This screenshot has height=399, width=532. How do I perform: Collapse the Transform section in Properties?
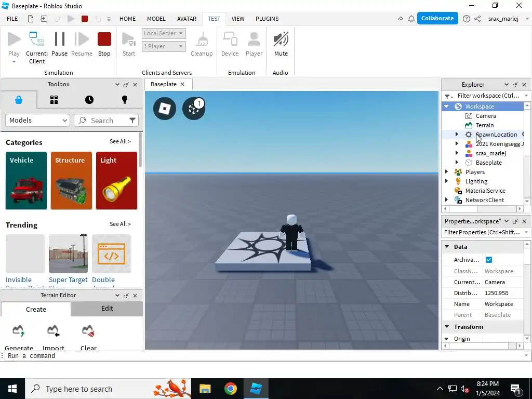(447, 327)
